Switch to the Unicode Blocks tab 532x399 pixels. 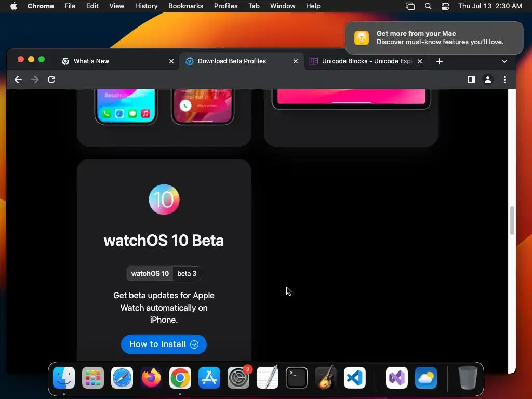click(x=365, y=61)
